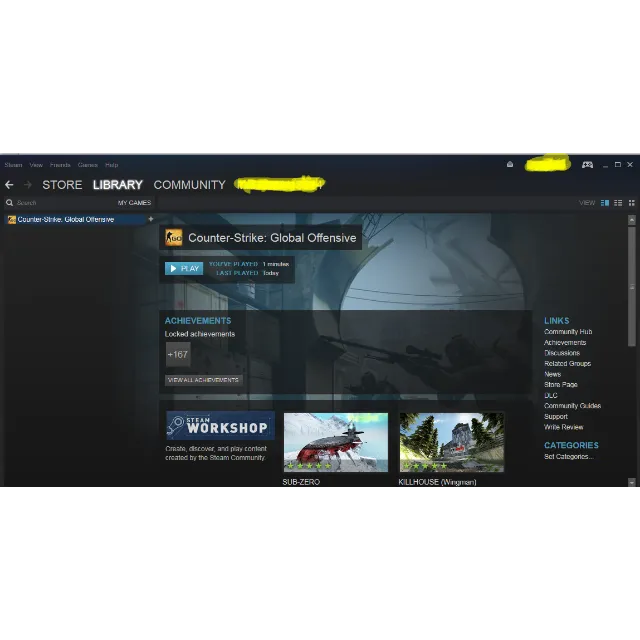Go to the COMMUNITY tab

[x=189, y=185]
